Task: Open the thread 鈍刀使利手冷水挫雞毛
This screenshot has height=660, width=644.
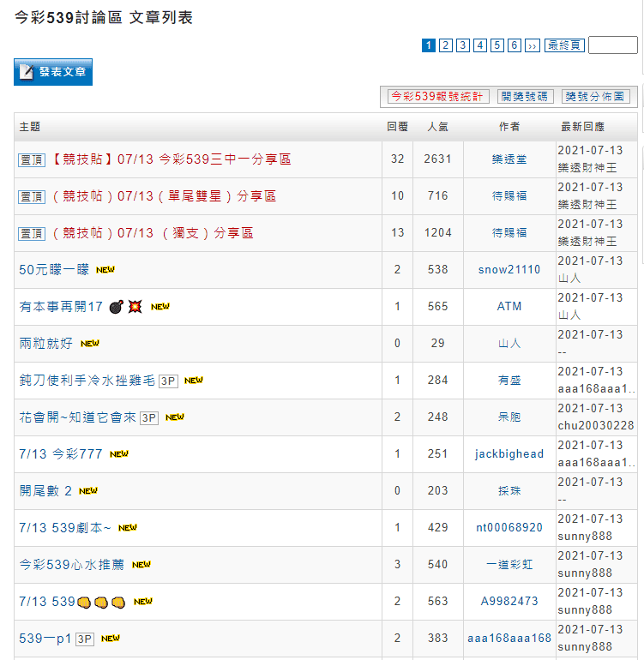Action: pos(87,380)
